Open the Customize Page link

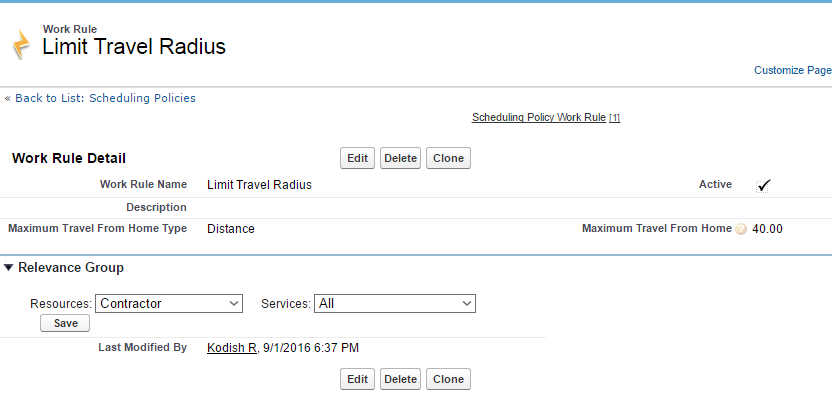[793, 70]
